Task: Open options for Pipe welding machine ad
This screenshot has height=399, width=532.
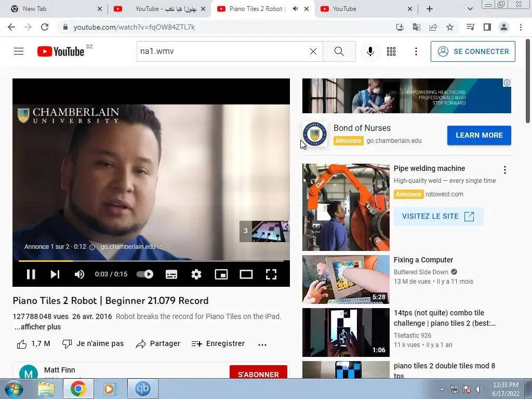Action: [505, 170]
